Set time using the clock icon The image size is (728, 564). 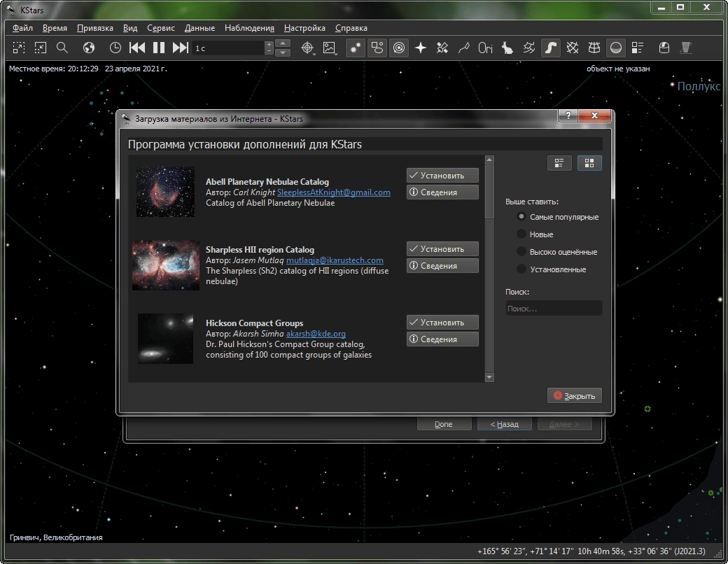115,48
